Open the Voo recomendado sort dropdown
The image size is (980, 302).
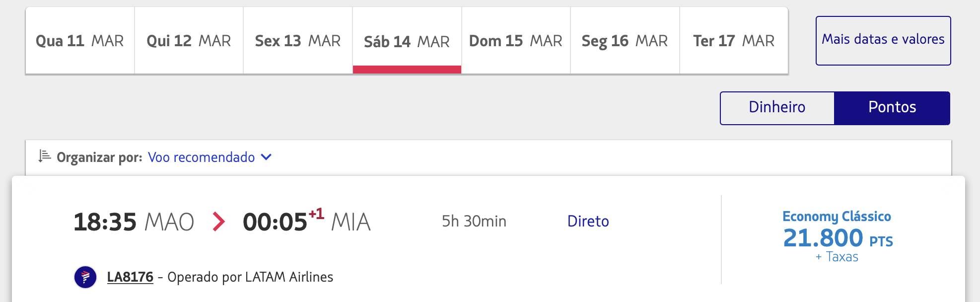point(210,157)
